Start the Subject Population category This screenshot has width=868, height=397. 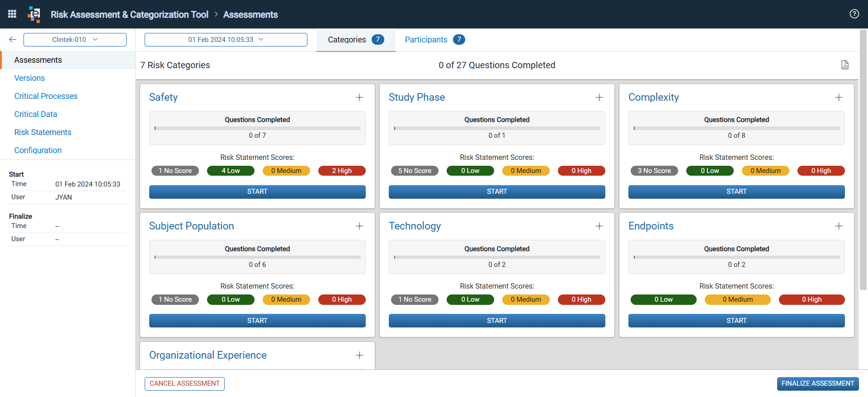click(x=257, y=321)
